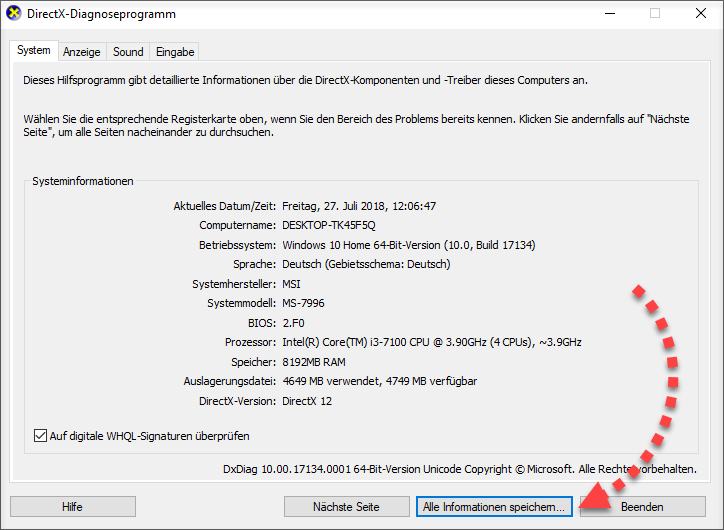
Task: Toggle the WHQL-Signaturen überprüfen checkbox
Action: pos(41,436)
